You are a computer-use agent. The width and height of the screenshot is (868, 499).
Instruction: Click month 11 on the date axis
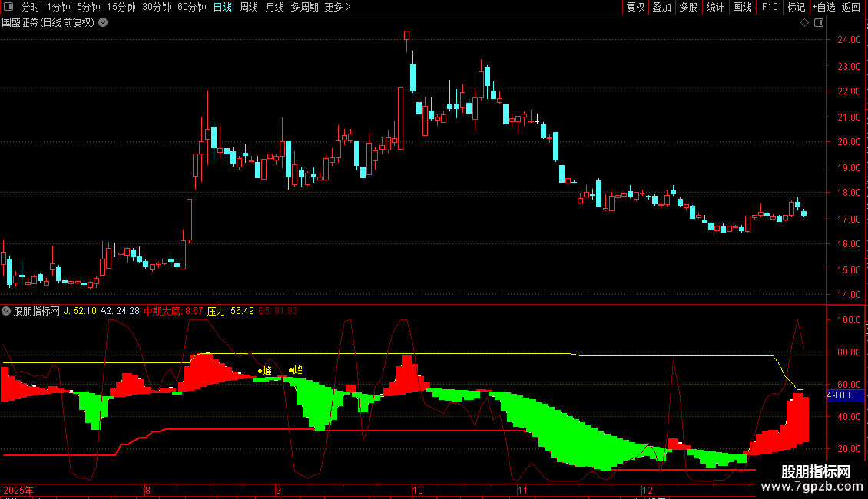click(x=522, y=490)
